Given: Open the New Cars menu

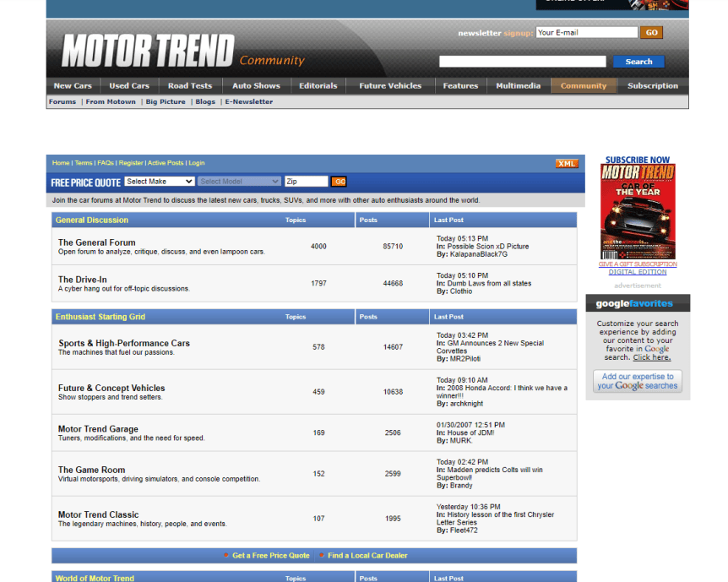Looking at the screenshot, I should coord(73,86).
